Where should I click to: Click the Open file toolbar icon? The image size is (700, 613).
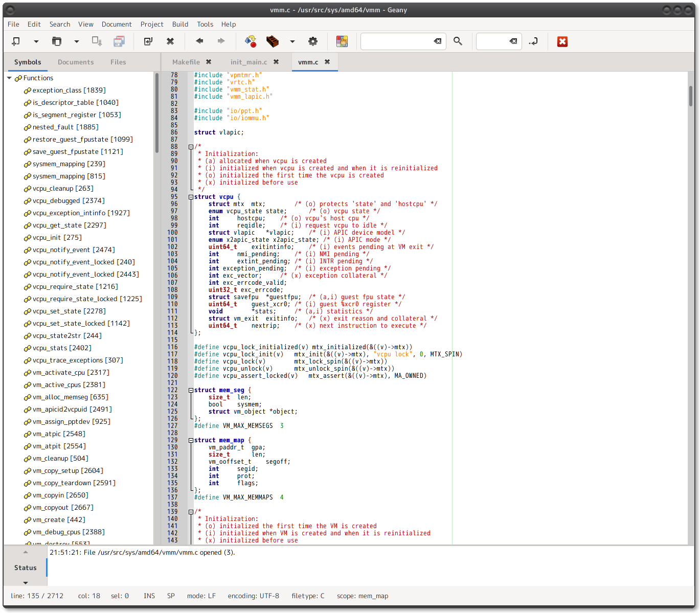[x=57, y=41]
